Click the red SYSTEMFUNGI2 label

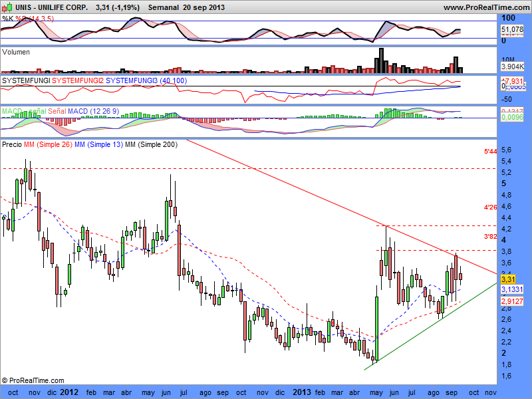(x=78, y=80)
